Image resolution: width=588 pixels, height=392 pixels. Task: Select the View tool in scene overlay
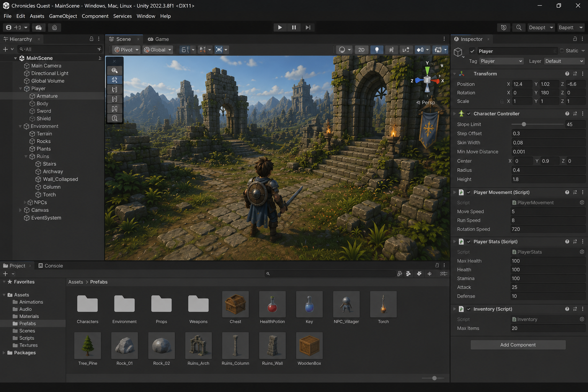tap(114, 70)
